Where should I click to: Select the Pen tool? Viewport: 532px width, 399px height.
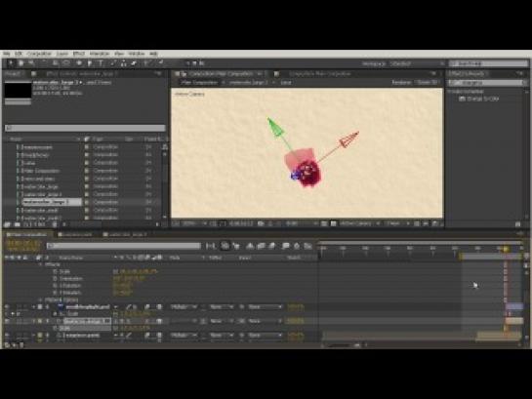pos(90,63)
